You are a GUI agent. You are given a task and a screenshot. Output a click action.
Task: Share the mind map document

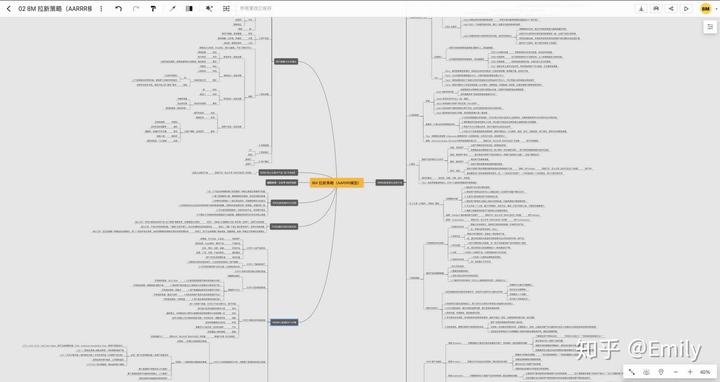pyautogui.click(x=671, y=9)
